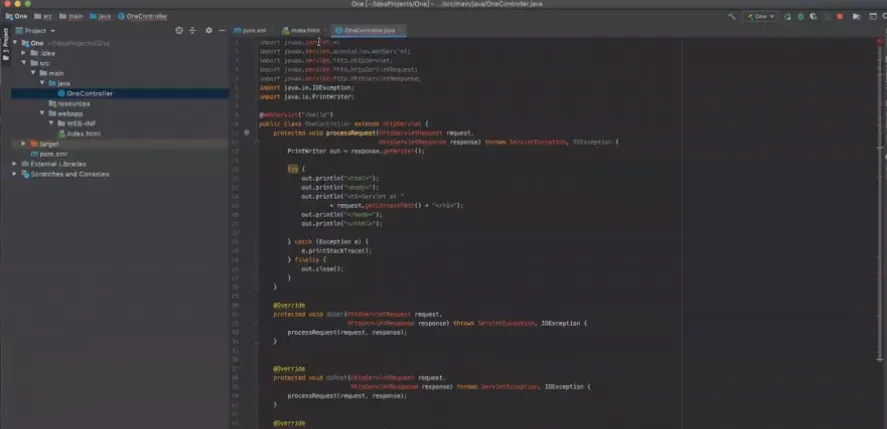Hide the Project tool window
The height and width of the screenshot is (429, 887).
[222, 31]
